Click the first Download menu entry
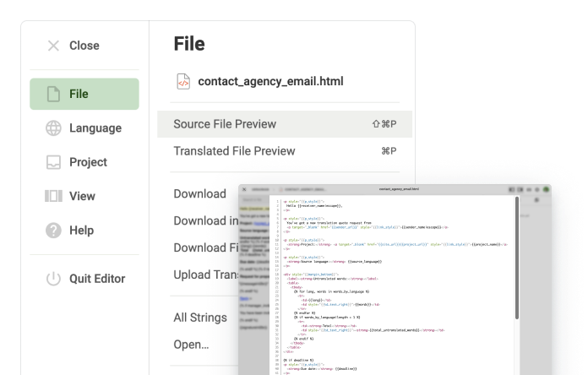Screen dimensions: 588x375 click(x=199, y=193)
